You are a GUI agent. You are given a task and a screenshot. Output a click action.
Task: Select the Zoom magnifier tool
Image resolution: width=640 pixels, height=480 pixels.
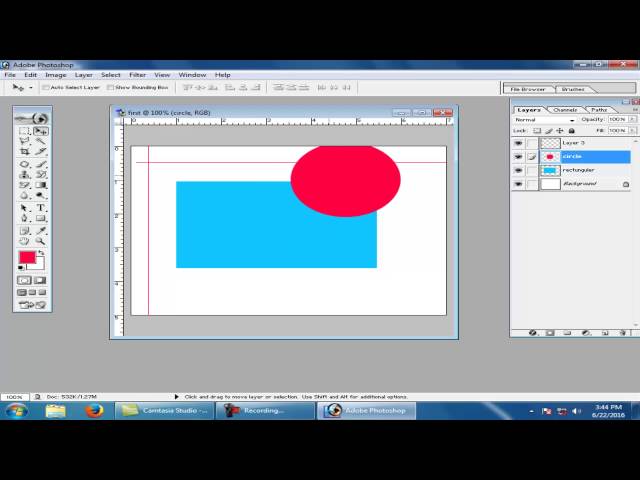(x=40, y=241)
